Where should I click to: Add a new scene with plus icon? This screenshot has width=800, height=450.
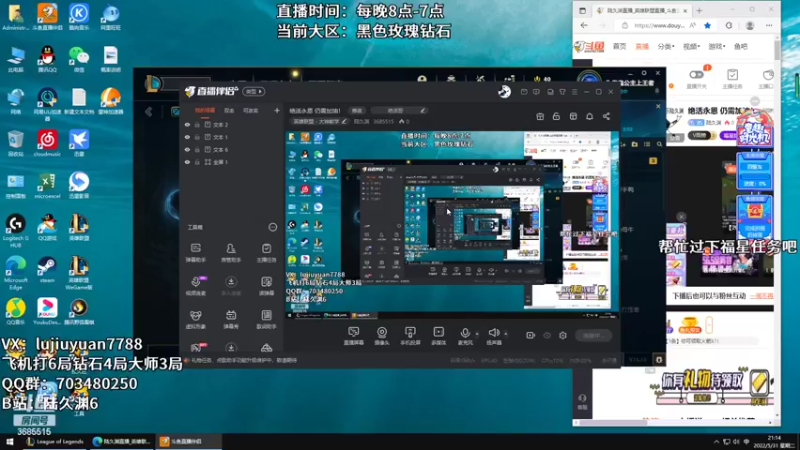pyautogui.click(x=277, y=110)
